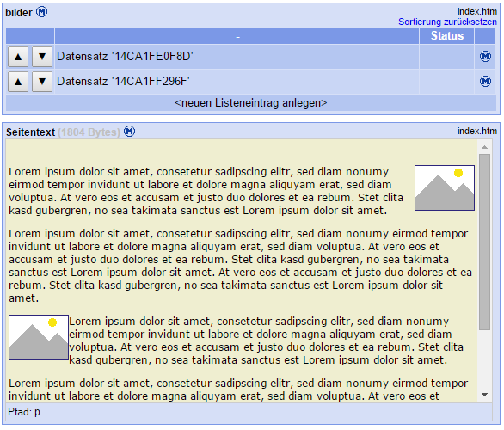Select the right-aligned placeholder image in text

[x=445, y=188]
